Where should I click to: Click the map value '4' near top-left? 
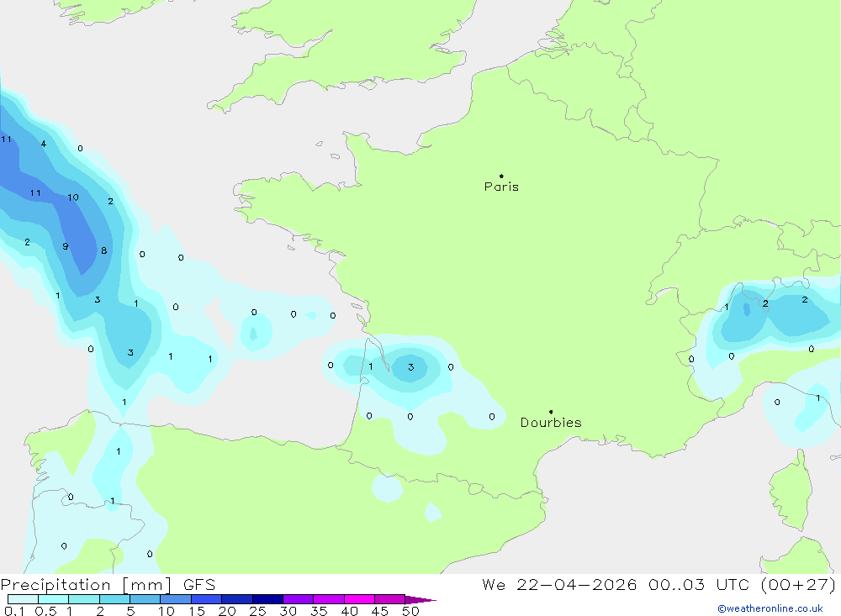[44, 144]
